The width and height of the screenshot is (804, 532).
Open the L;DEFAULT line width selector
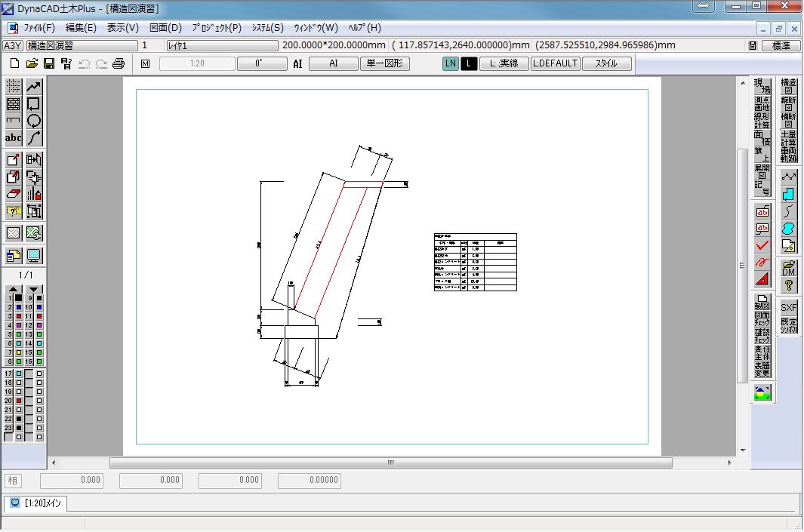[556, 63]
